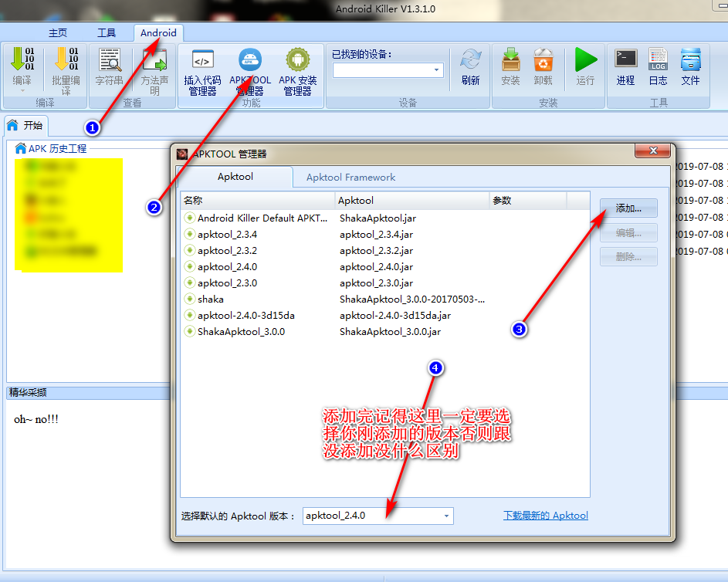Switch to the 开始 workspace tab

point(25,125)
